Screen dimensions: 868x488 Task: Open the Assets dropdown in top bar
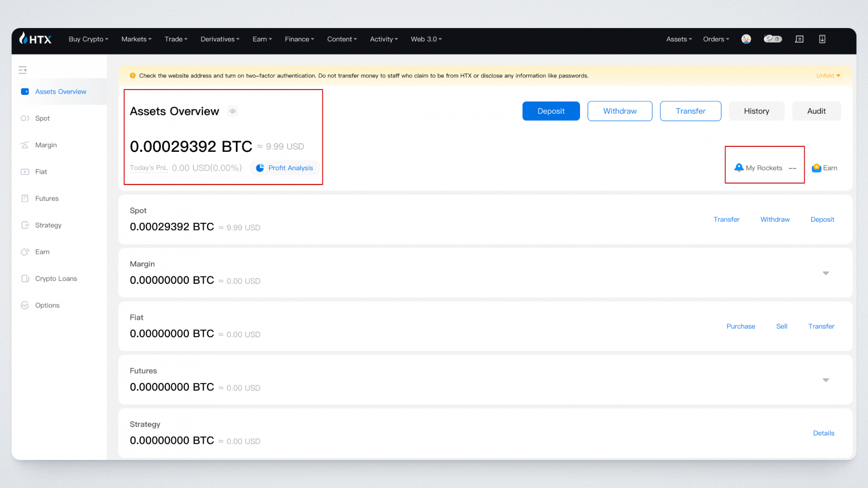pyautogui.click(x=679, y=39)
